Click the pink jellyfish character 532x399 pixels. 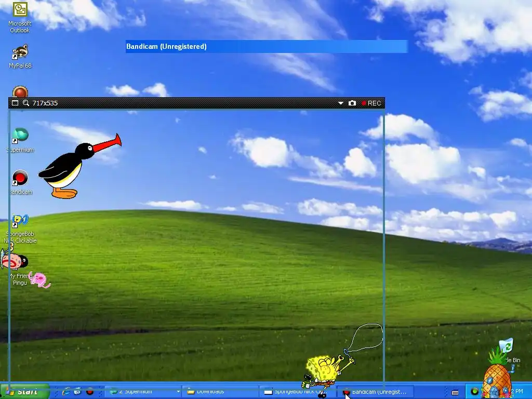pos(39,280)
